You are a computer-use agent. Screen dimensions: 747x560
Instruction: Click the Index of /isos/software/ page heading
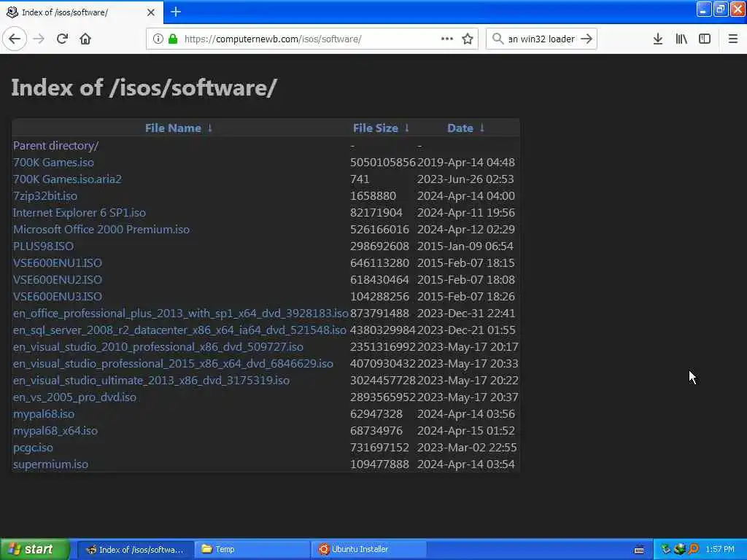click(144, 87)
